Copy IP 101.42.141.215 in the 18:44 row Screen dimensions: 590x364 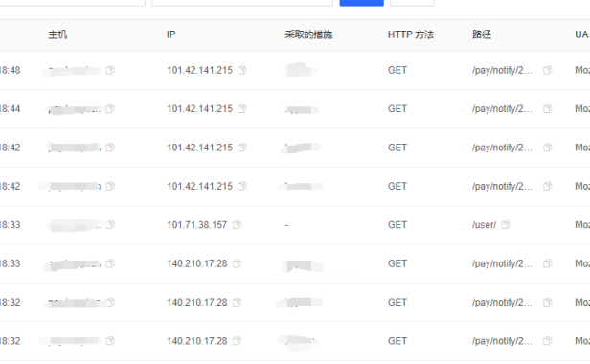pyautogui.click(x=242, y=109)
